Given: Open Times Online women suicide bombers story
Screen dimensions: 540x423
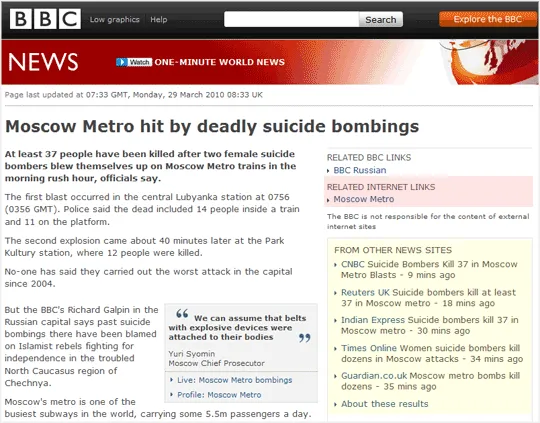Looking at the screenshot, I should coord(432,353).
